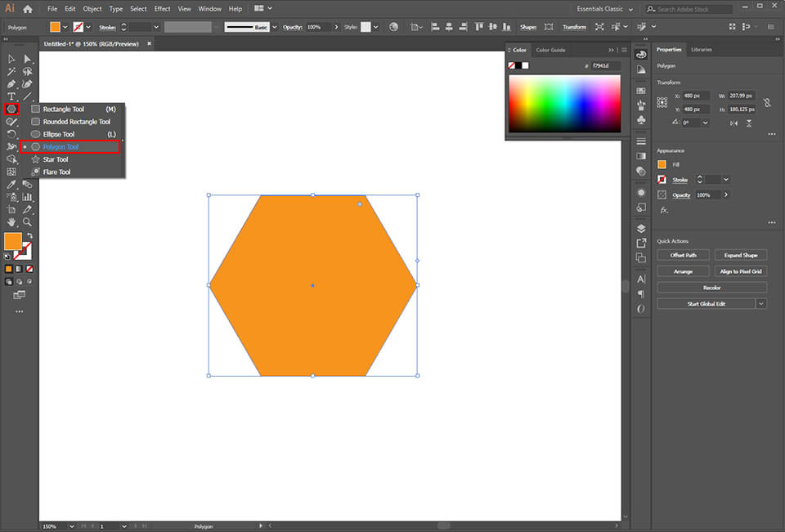Expand the Start Global Edit options chevron
This screenshot has width=785, height=532.
761,303
